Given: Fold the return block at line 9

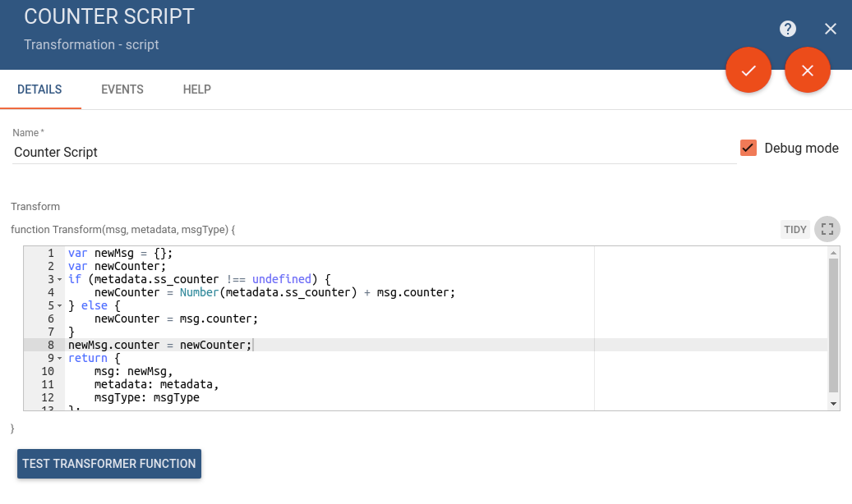Looking at the screenshot, I should pos(60,359).
